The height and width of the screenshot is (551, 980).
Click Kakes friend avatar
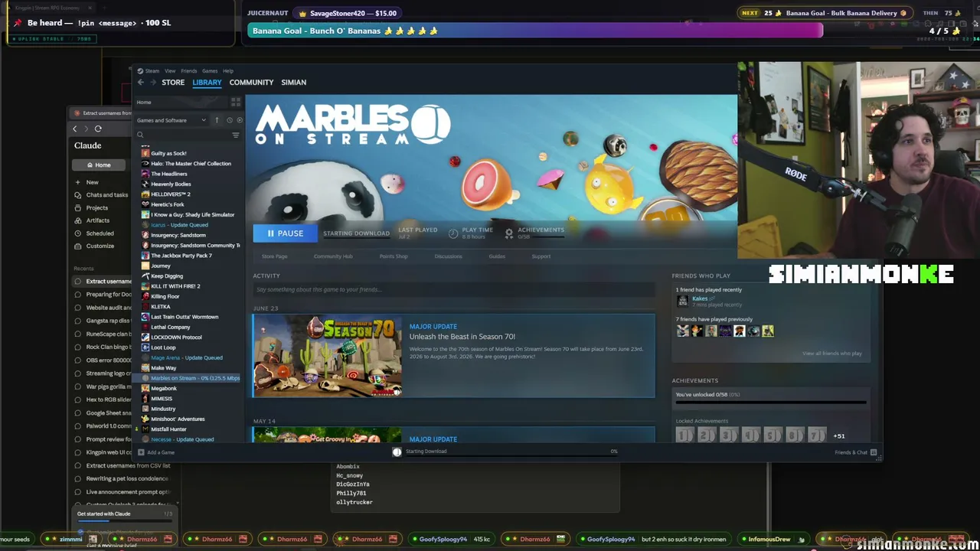[683, 302]
